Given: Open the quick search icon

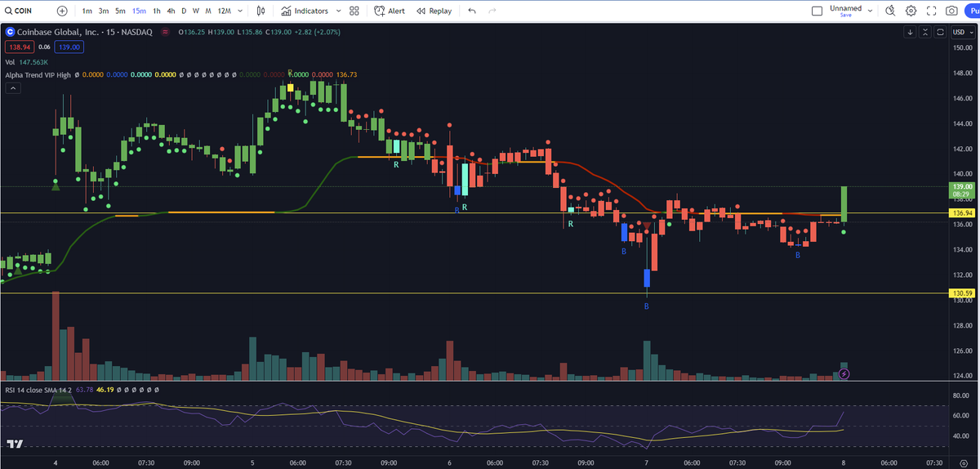Looking at the screenshot, I should [890, 11].
